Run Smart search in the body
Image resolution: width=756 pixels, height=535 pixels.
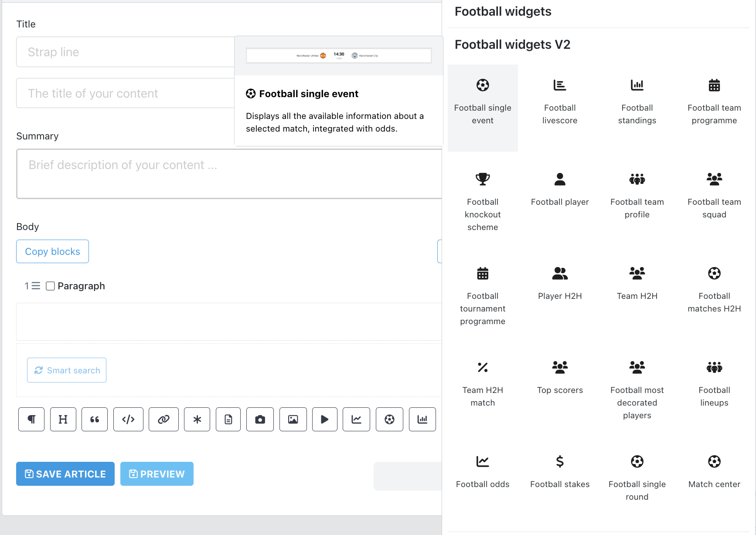pos(67,370)
